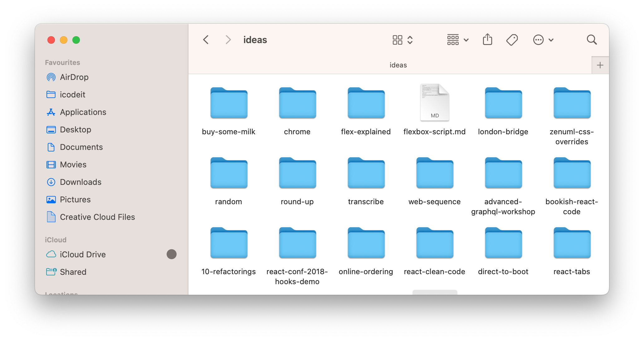644x341 pixels.
Task: Select the Shared sidebar item
Action: click(73, 272)
